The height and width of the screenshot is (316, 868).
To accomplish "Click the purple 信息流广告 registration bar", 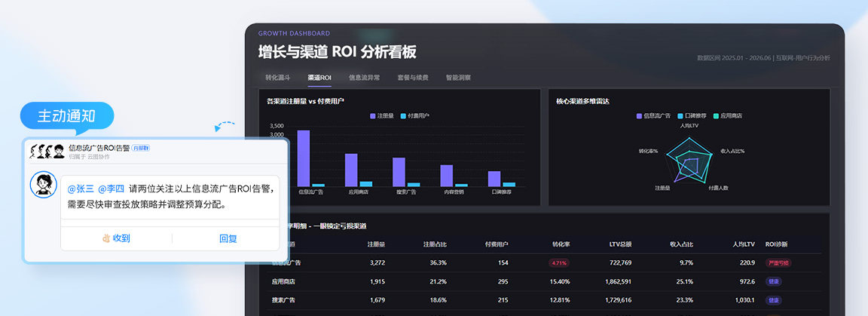I will (x=304, y=158).
